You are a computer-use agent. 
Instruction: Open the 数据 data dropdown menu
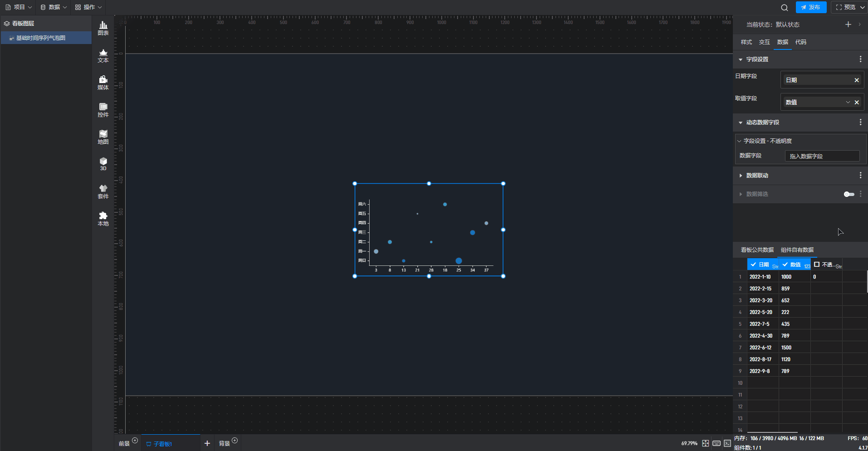(54, 7)
